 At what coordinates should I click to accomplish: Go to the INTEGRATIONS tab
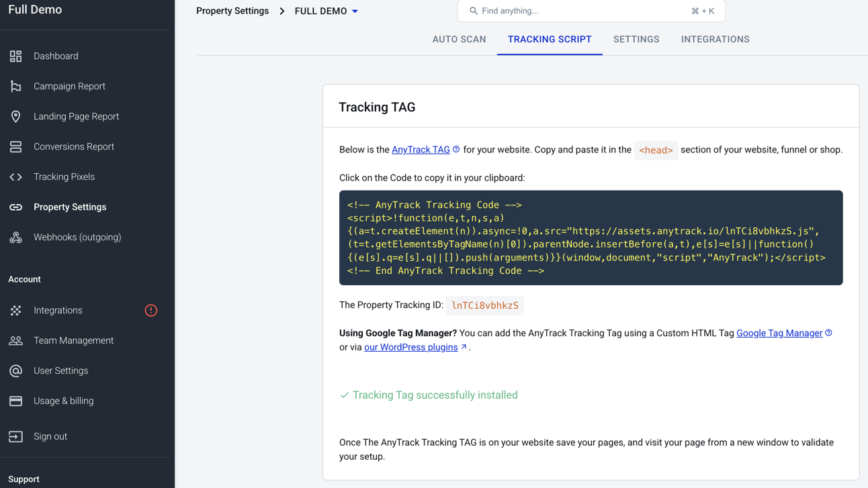(715, 40)
